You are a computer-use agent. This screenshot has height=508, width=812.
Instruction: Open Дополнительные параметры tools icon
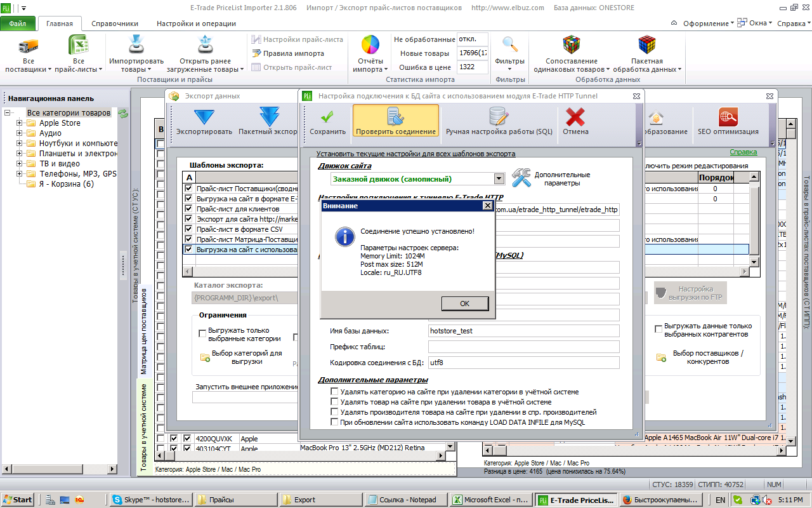tap(521, 178)
